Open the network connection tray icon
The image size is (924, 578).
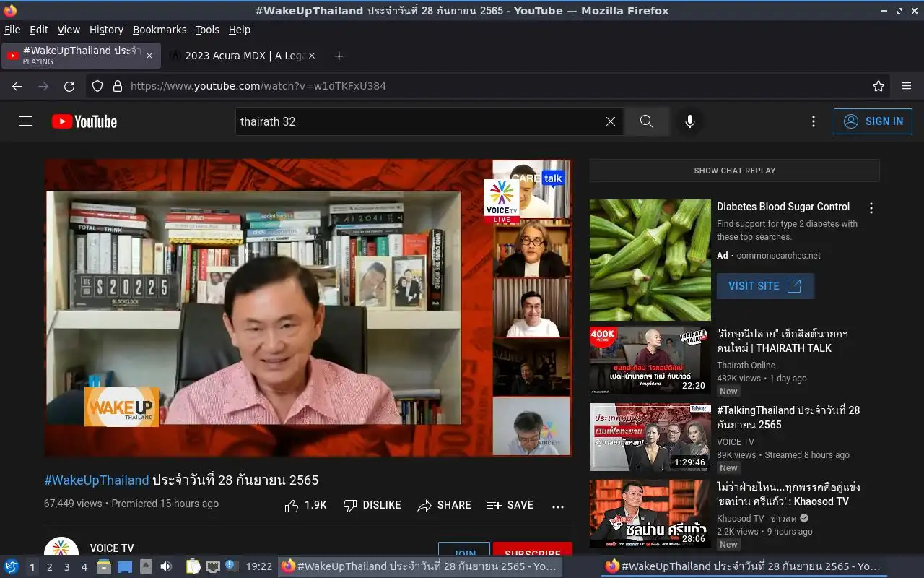coord(212,567)
